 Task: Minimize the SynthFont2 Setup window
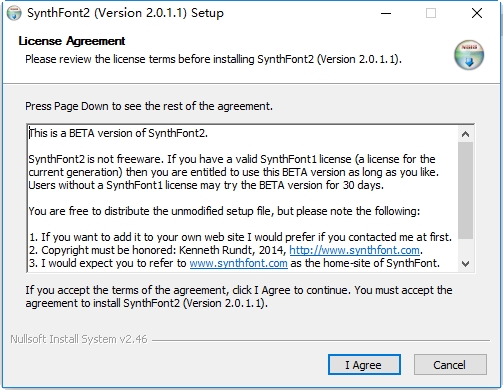click(x=386, y=13)
